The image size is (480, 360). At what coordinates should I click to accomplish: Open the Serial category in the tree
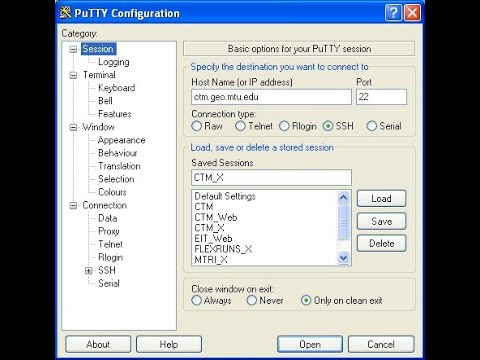[x=109, y=283]
